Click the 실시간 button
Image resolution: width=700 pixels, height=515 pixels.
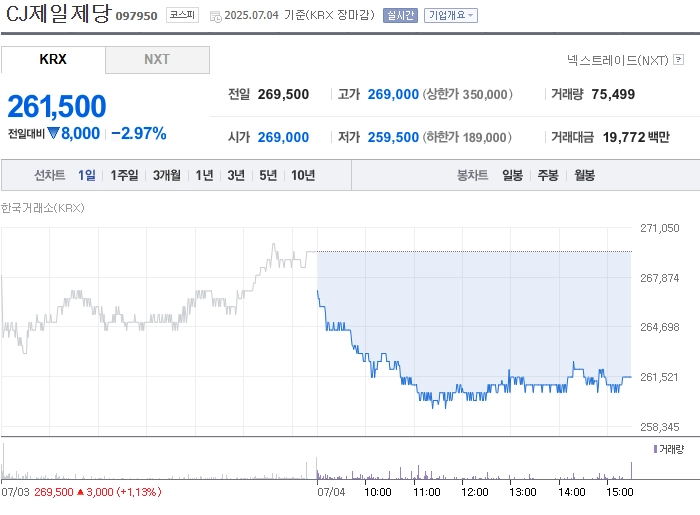[400, 15]
